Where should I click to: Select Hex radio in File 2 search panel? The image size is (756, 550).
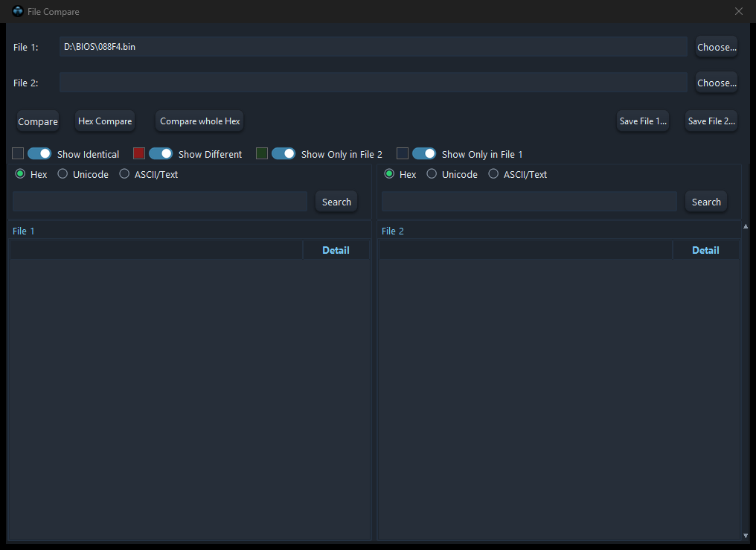pos(389,174)
